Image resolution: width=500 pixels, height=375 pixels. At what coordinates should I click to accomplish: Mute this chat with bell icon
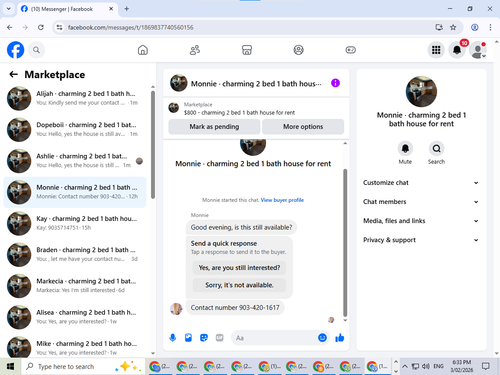(405, 149)
